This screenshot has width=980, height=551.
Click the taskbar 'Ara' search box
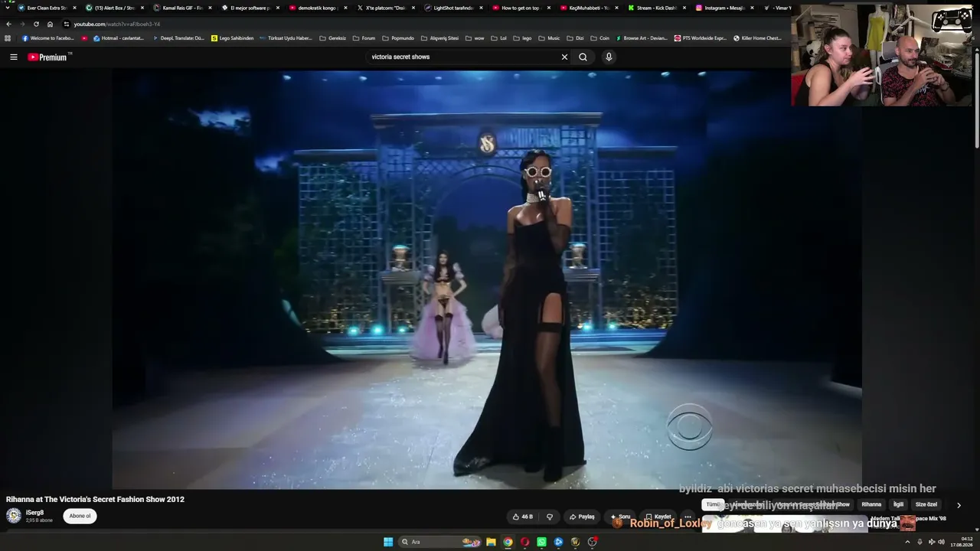tap(442, 542)
